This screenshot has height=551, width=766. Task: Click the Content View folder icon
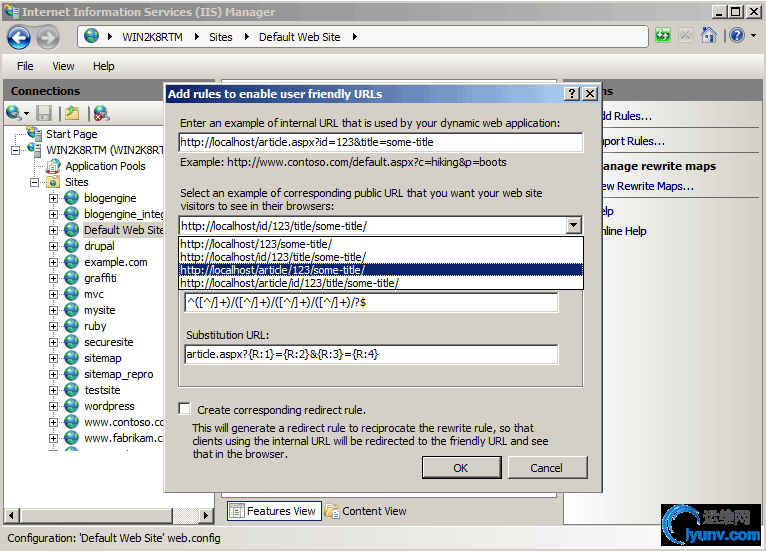click(x=332, y=511)
